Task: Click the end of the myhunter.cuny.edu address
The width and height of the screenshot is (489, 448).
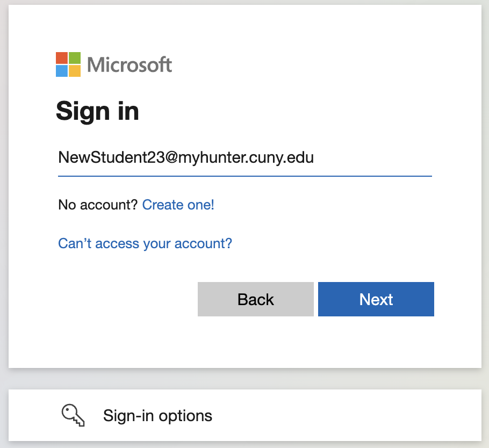Action: click(x=314, y=158)
